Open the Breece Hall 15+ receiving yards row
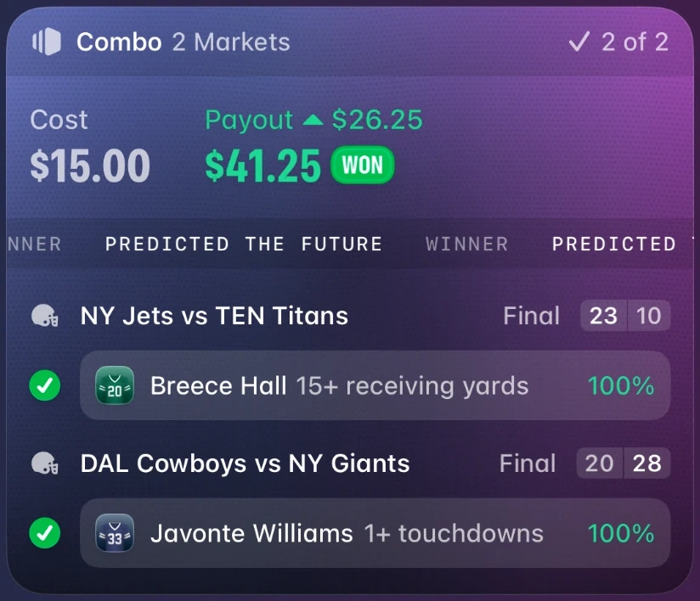 375,385
